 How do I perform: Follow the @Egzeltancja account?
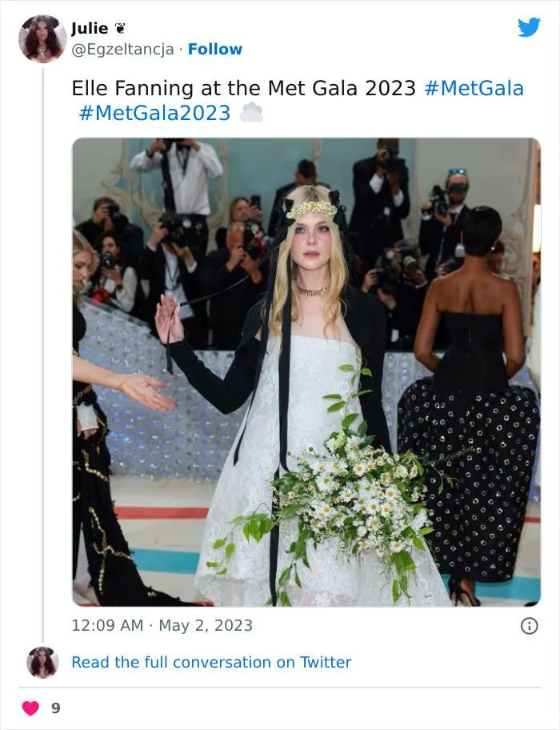point(214,49)
